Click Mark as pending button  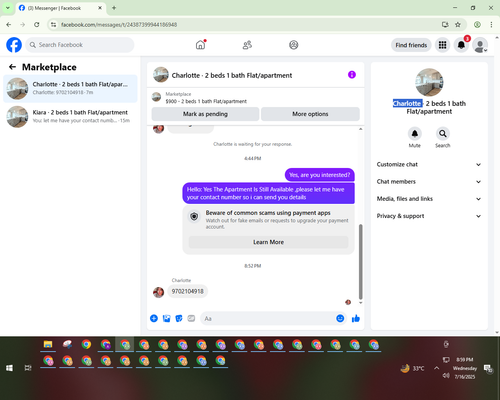(x=205, y=114)
